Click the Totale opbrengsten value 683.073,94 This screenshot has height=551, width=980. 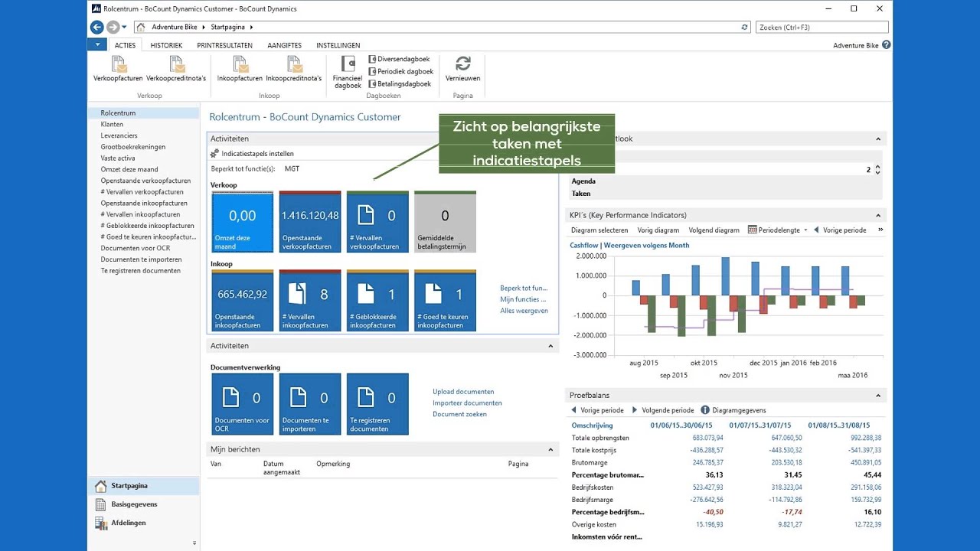[707, 439]
